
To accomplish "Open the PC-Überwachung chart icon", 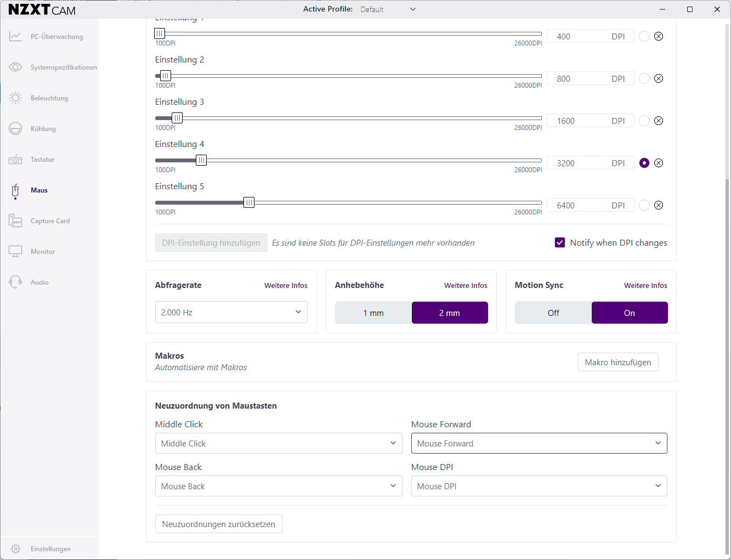I will (15, 37).
